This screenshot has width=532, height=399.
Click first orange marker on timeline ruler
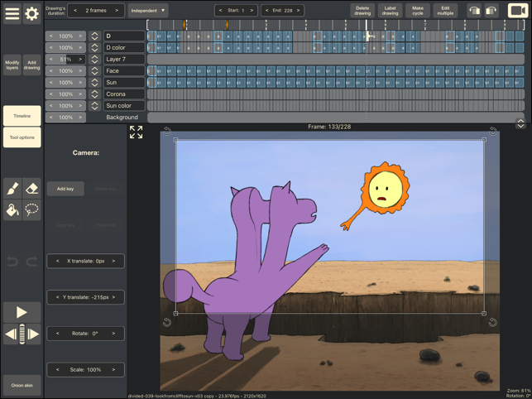click(x=185, y=25)
